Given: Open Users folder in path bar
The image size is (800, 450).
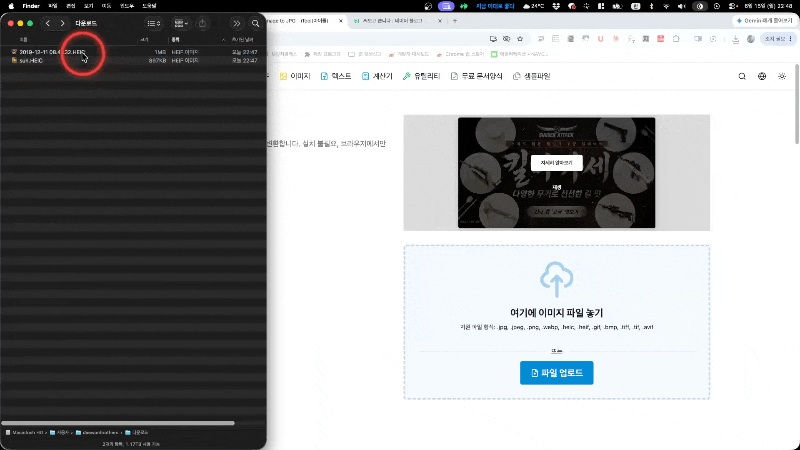Looking at the screenshot, I should pos(59,433).
